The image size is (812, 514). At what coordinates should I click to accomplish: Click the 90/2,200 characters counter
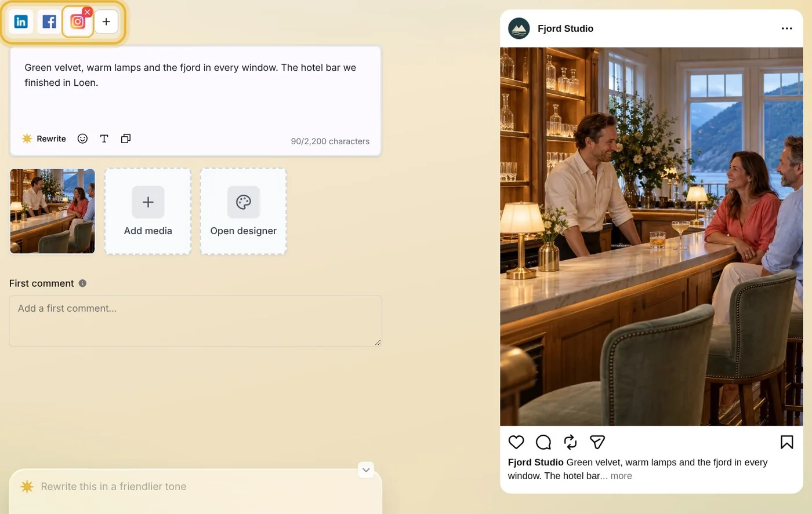pos(330,141)
